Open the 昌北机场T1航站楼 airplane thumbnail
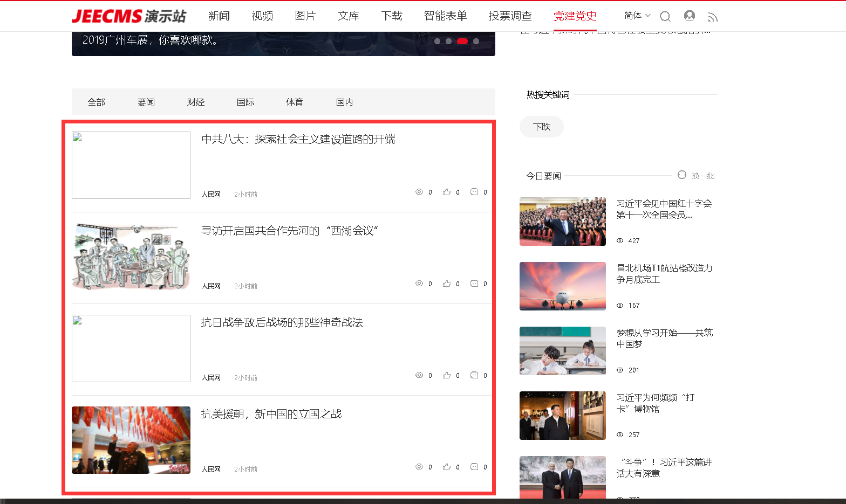This screenshot has height=504, width=846. coord(562,286)
